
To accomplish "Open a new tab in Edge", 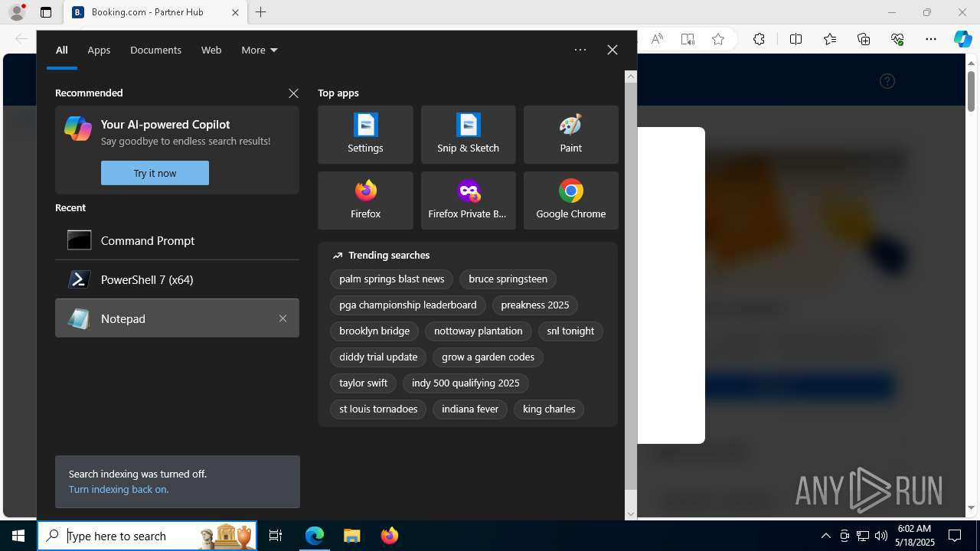I will 261,12.
